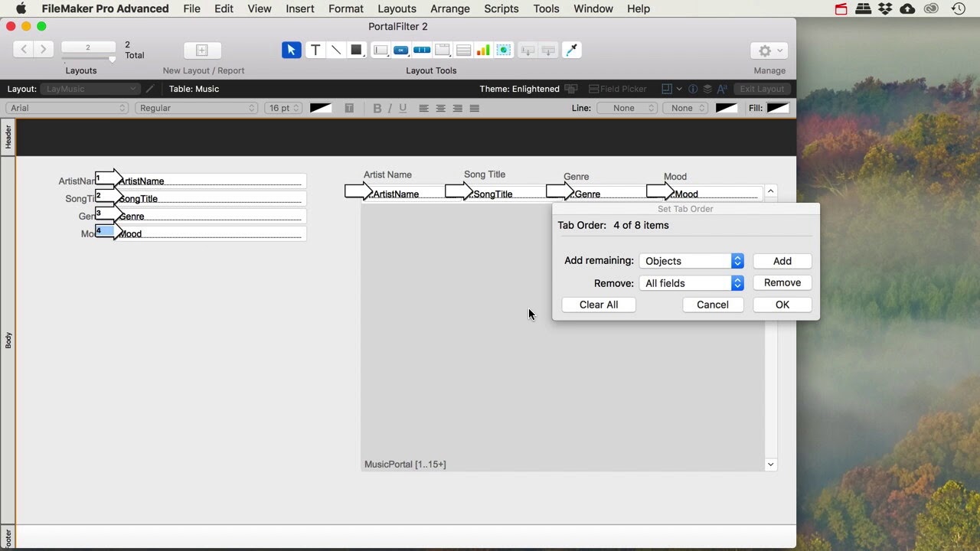Select the Portal tool

click(463, 50)
